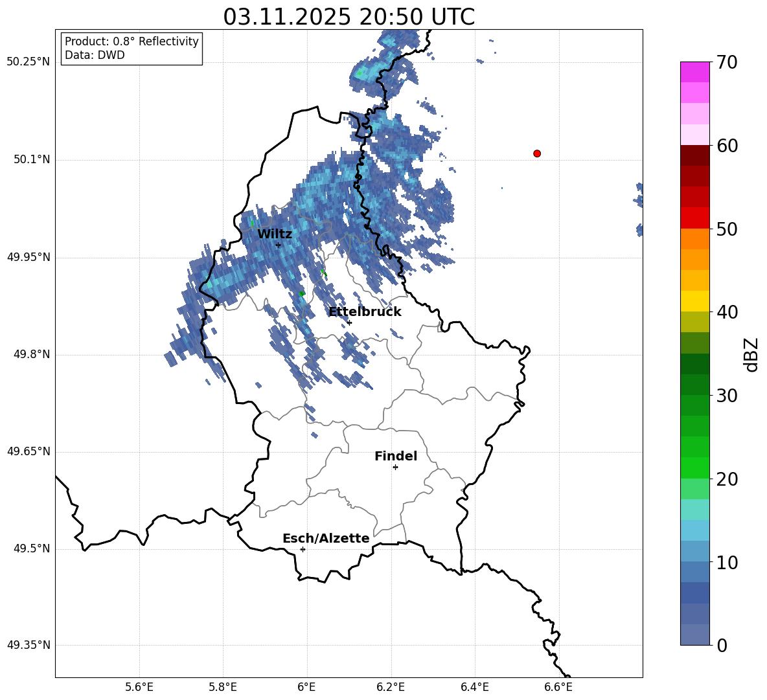Click the Findel city label
Screen dimensions: 767x700
click(x=396, y=456)
